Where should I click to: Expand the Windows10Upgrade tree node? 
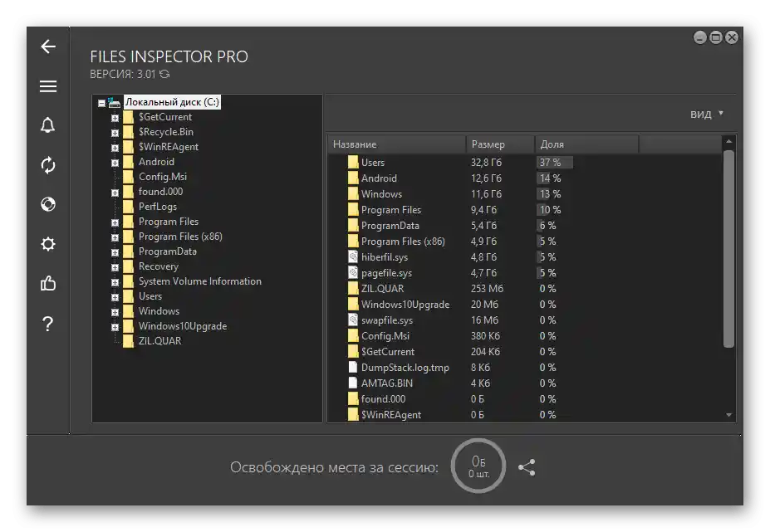pyautogui.click(x=115, y=327)
